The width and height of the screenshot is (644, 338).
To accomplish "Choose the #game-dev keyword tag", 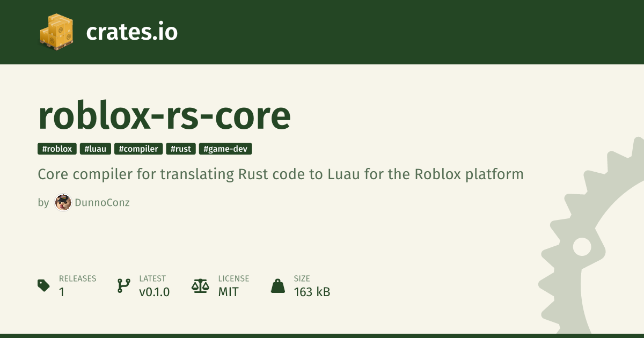I will [x=225, y=149].
